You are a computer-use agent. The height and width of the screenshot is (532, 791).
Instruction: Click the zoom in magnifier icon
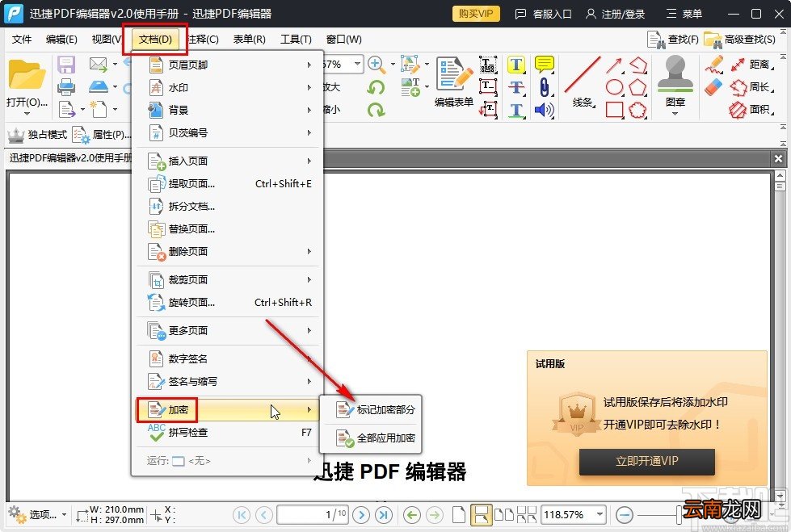pyautogui.click(x=377, y=65)
